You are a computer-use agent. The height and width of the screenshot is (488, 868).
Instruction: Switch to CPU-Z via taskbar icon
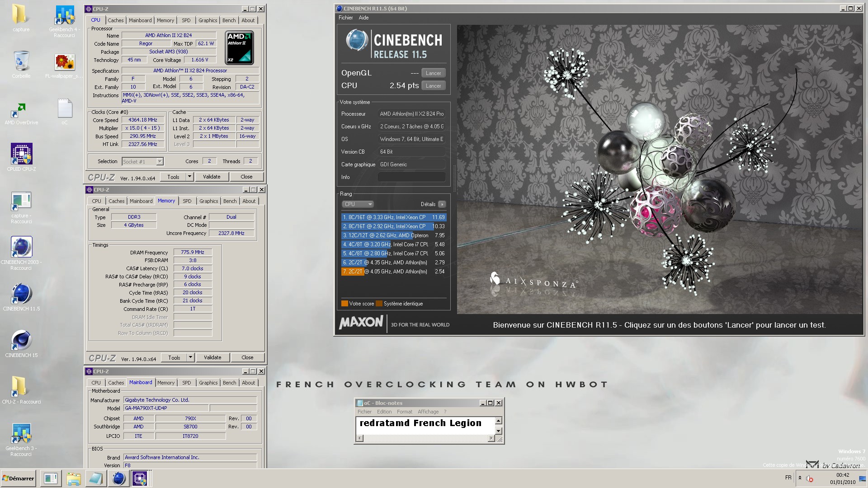(x=140, y=478)
